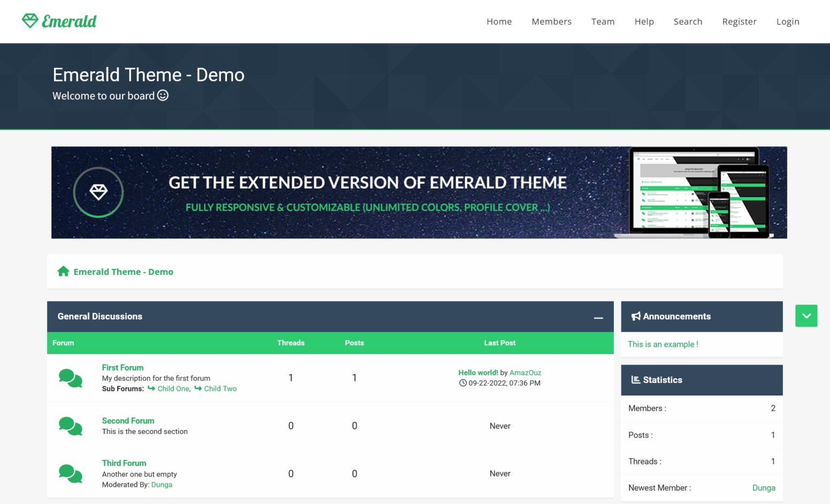830x504 pixels.
Task: Open the Team menu item
Action: click(x=603, y=22)
